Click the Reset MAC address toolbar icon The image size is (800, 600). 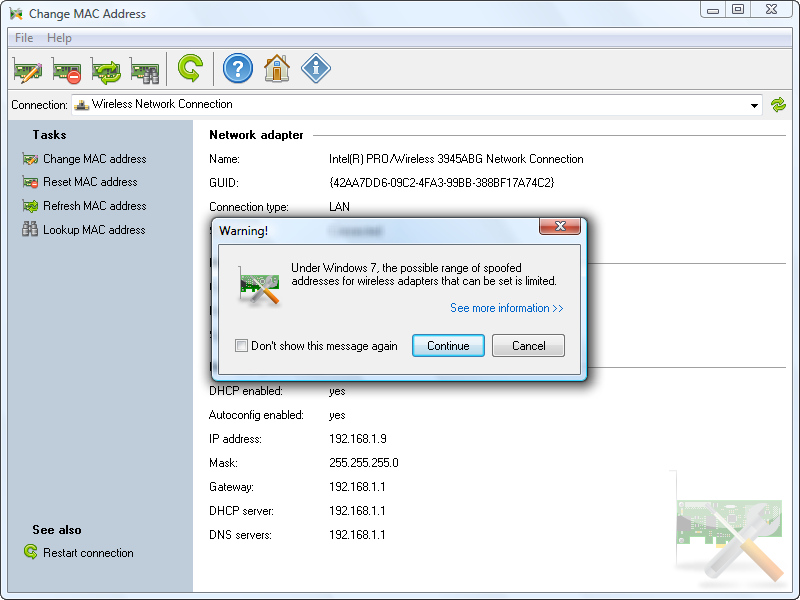(66, 70)
